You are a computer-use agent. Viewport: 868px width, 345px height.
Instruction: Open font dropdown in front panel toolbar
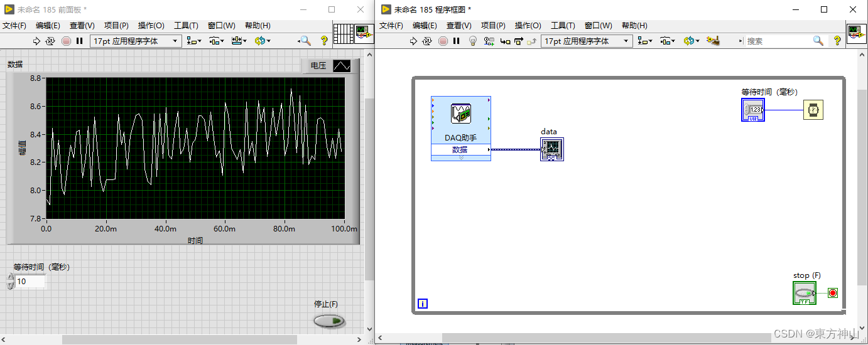point(136,41)
